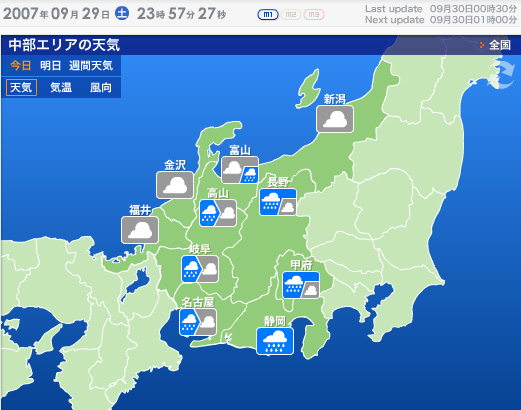
Task: Click the Gifu (岐阜) weather icon
Action: tap(200, 269)
